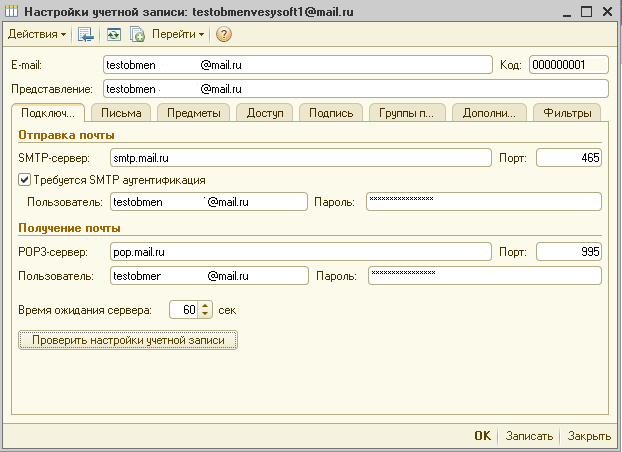Save the account via Записать button
This screenshot has width=622, height=452.
tap(529, 436)
